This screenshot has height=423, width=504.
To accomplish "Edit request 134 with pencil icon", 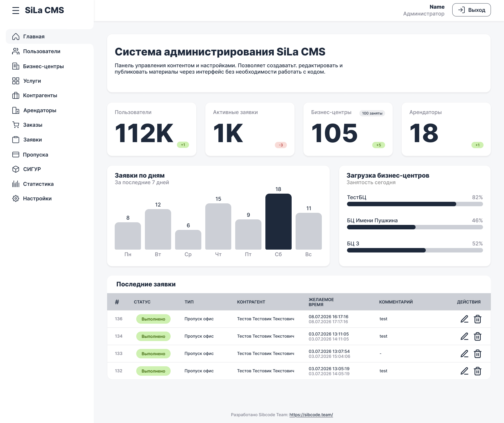I will pos(464,336).
